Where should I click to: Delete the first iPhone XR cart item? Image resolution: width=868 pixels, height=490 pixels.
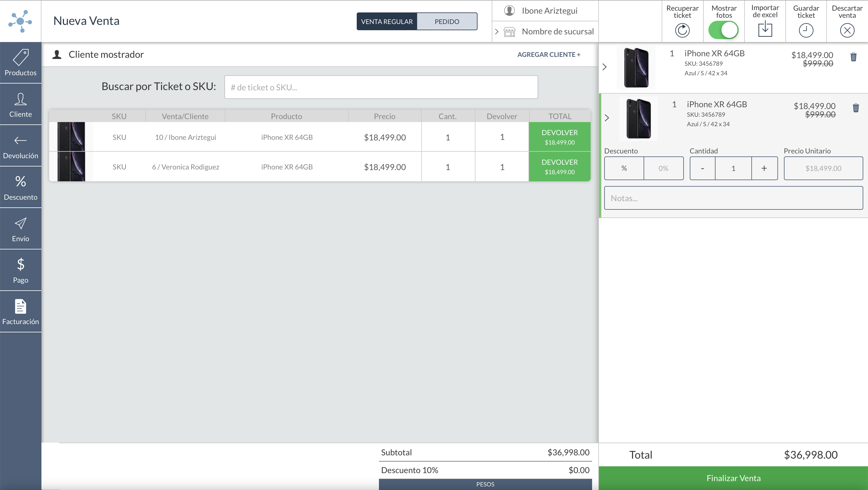pos(853,57)
